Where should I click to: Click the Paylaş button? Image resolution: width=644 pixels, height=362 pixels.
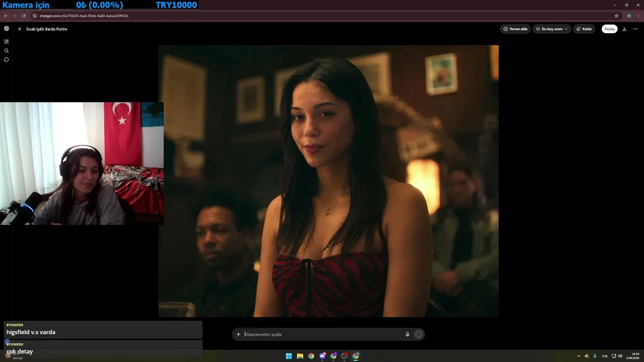[x=610, y=29]
